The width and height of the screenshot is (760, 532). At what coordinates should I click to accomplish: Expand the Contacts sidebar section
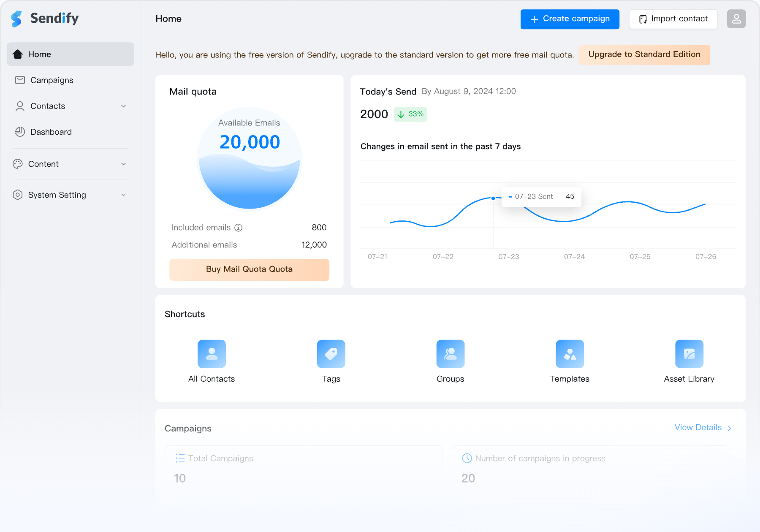click(123, 106)
